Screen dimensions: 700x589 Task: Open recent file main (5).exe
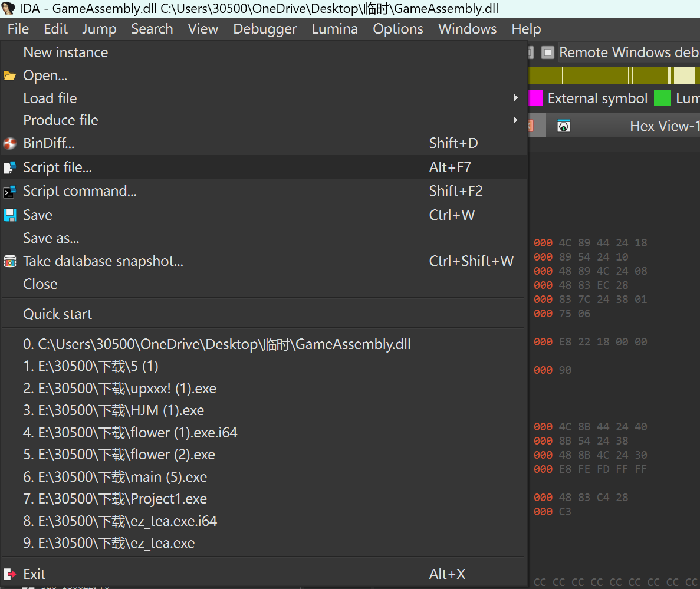coord(264,477)
